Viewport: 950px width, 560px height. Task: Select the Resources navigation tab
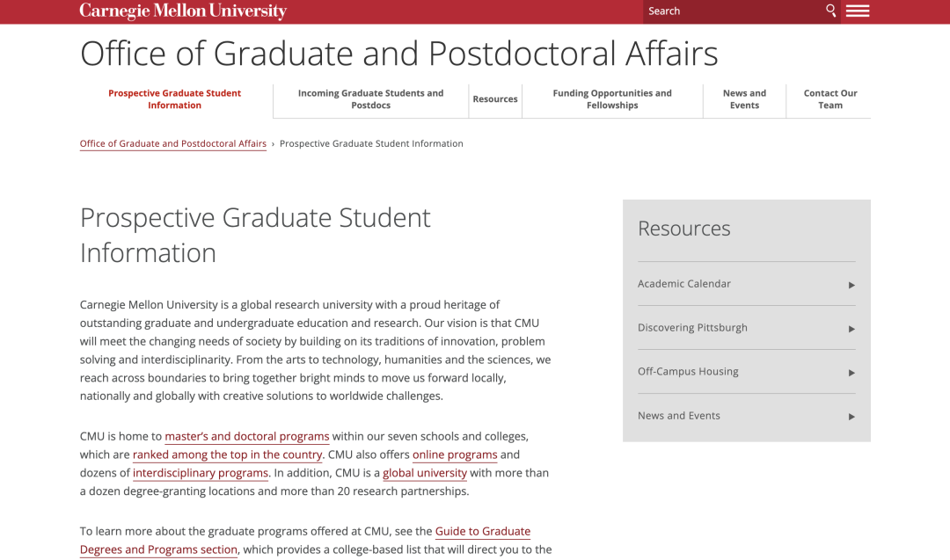pyautogui.click(x=495, y=99)
